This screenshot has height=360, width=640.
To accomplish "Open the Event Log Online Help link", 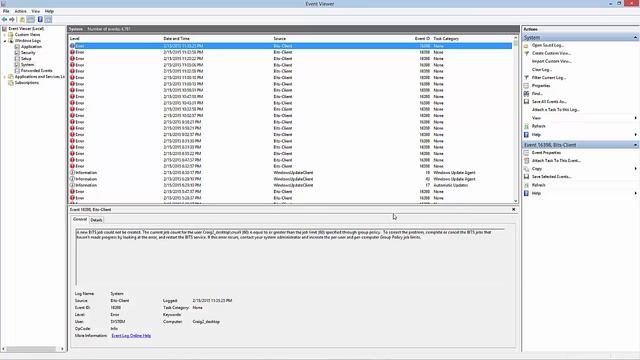I will pos(131,336).
